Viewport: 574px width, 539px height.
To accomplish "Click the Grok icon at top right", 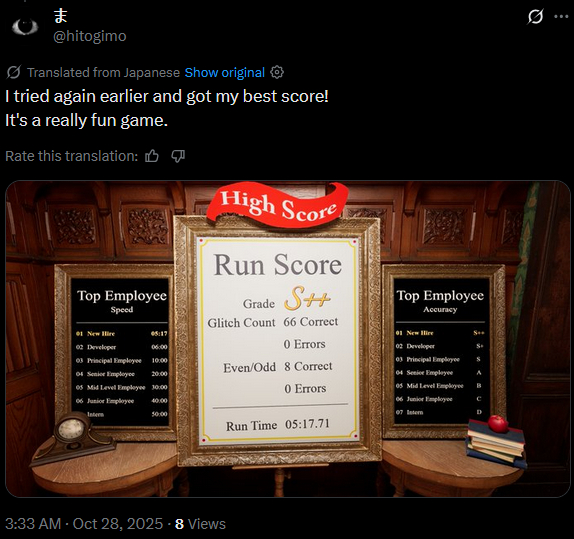I will click(x=536, y=17).
